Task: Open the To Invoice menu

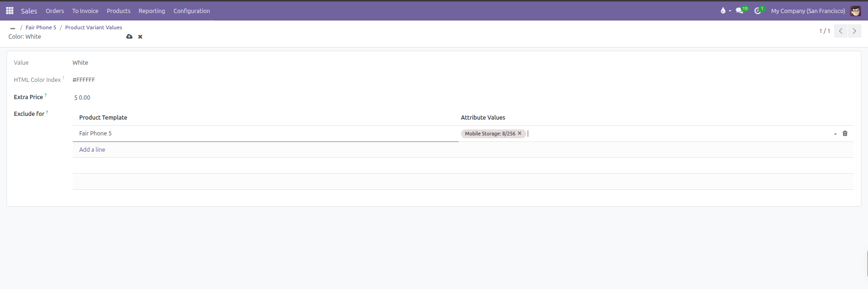Action: click(x=85, y=11)
